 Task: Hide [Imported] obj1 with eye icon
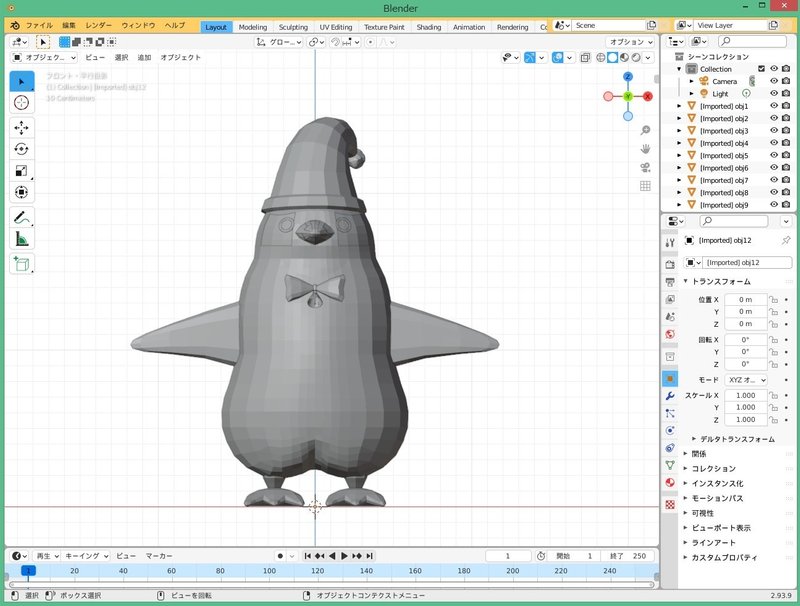[x=774, y=106]
